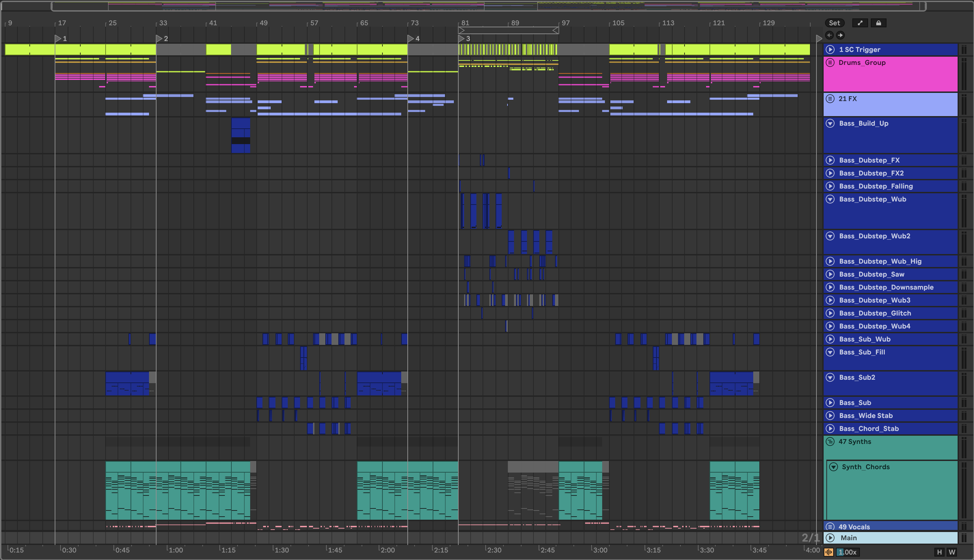Select the 47 Synths group title
974x560 pixels.
pos(855,442)
